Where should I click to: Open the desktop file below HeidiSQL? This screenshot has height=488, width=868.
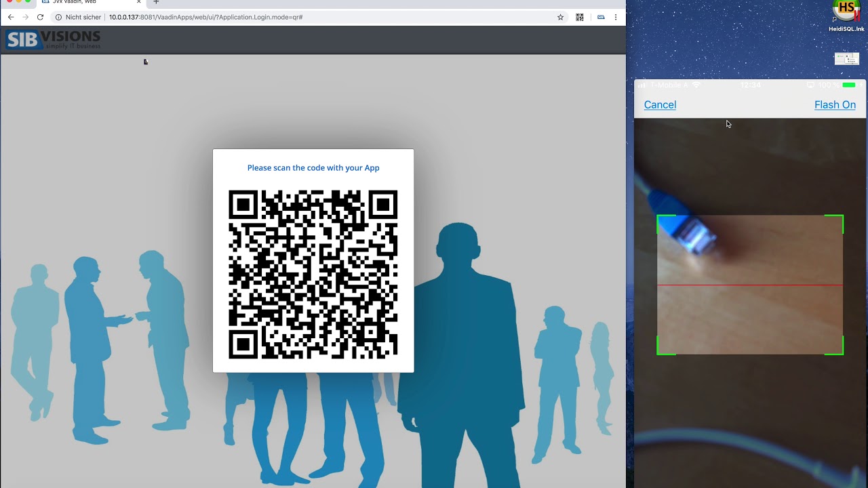click(846, 59)
